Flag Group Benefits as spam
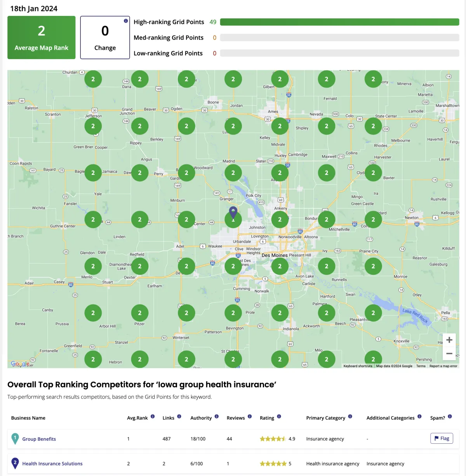466x476 pixels. pyautogui.click(x=442, y=438)
